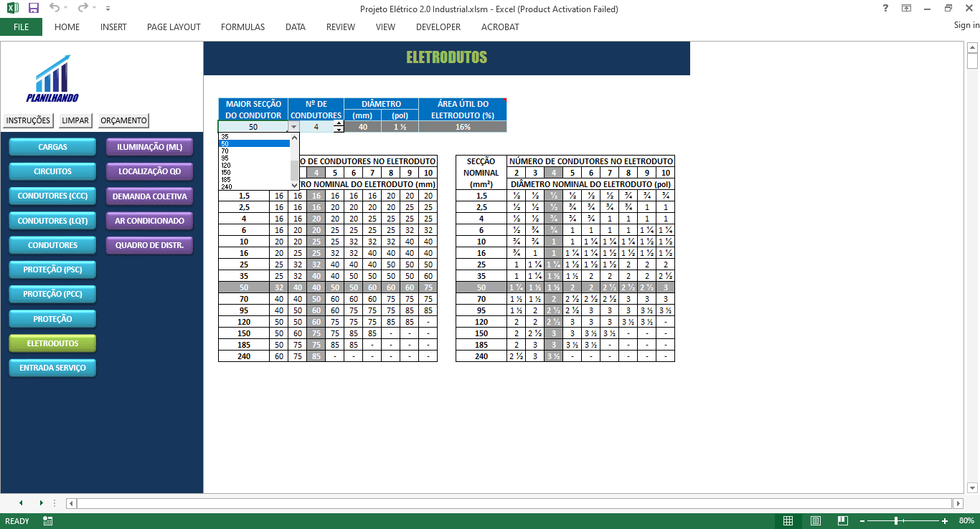Viewport: 980px width, 529px height.
Task: Open the ILUMINAÇÃO (ML) button
Action: tap(150, 147)
